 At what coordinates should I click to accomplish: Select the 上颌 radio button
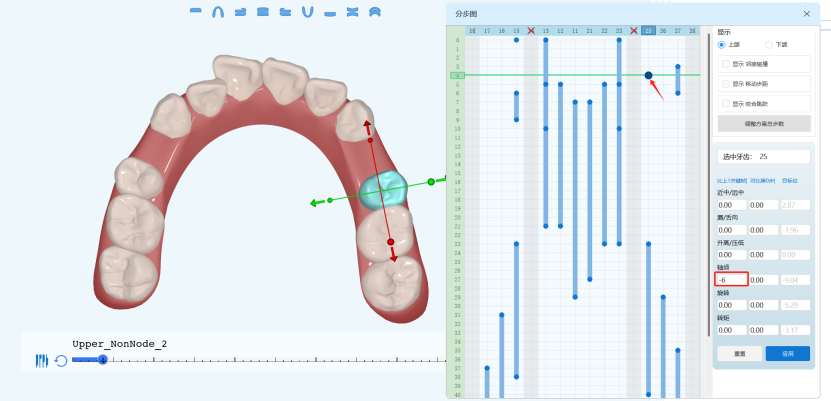click(722, 44)
